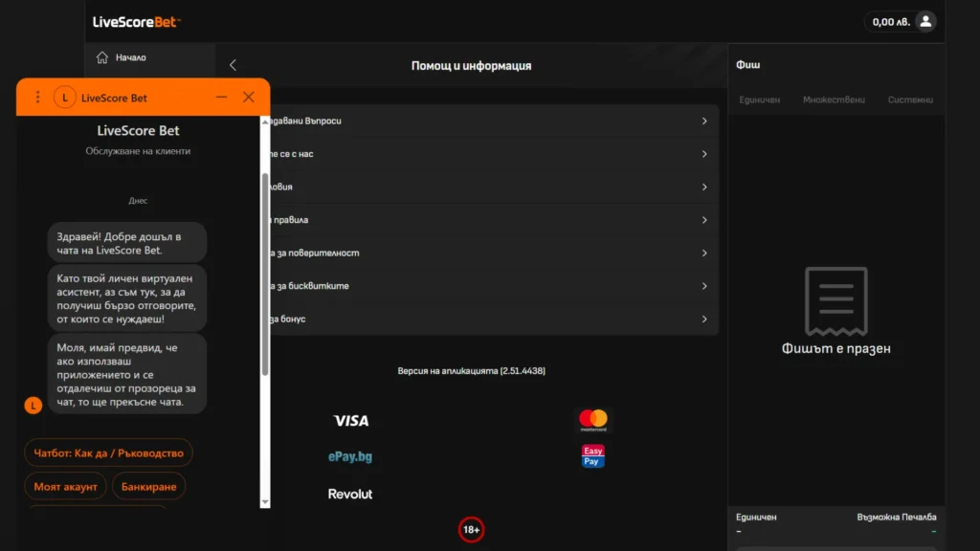Click the EasyPay payment logo
Screen dimensions: 980x551
pos(592,456)
